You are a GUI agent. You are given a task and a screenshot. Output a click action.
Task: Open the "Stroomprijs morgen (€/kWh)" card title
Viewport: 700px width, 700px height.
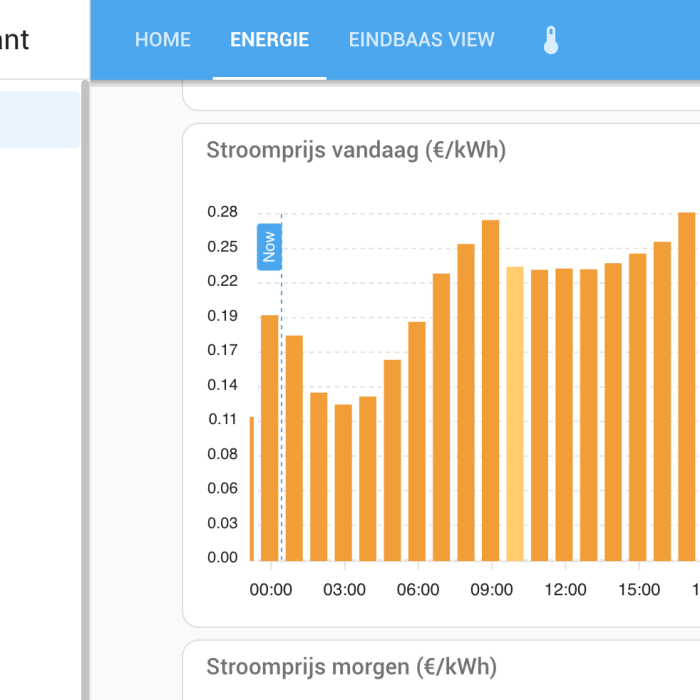[351, 667]
